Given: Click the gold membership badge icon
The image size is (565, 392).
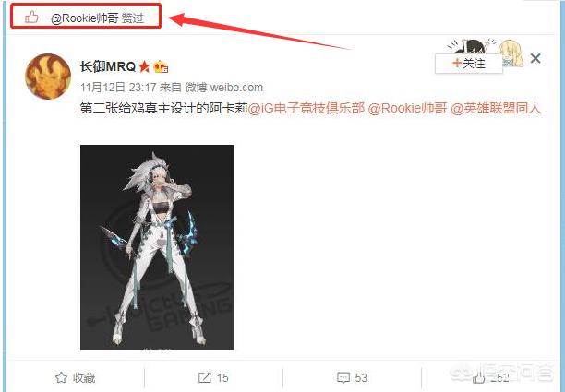Looking at the screenshot, I should pos(161,67).
